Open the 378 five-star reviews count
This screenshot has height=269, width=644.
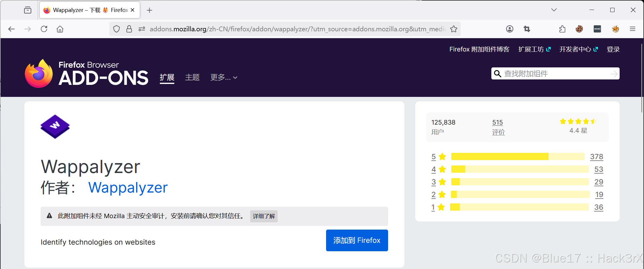pyautogui.click(x=596, y=157)
